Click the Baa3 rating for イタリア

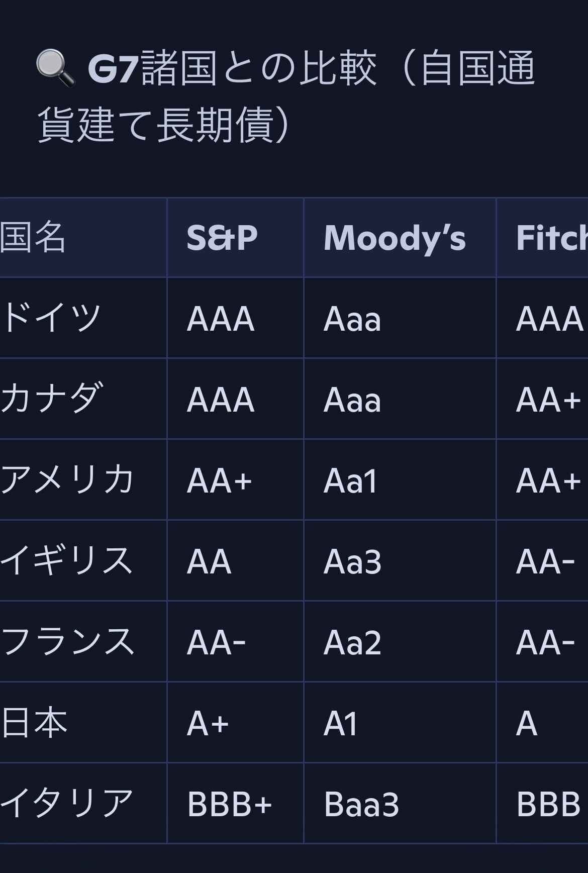361,805
